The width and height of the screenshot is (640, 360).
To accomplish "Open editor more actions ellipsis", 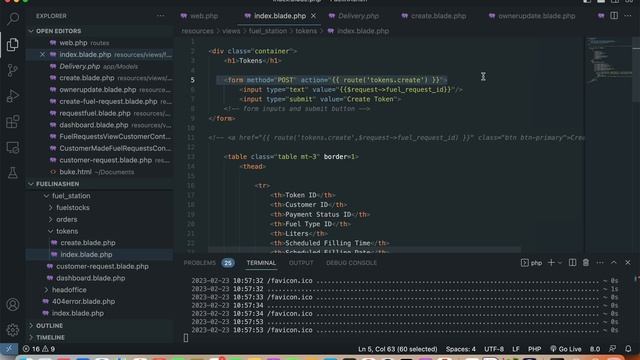I will [x=628, y=16].
